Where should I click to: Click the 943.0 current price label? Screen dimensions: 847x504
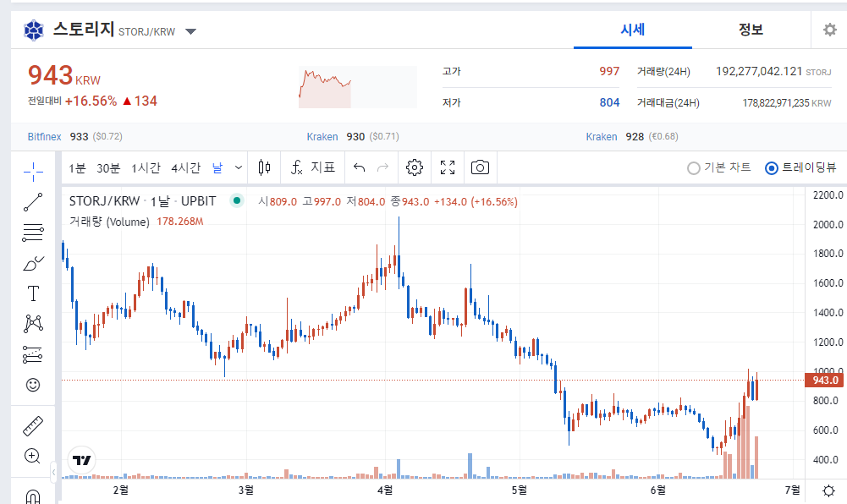tap(824, 381)
